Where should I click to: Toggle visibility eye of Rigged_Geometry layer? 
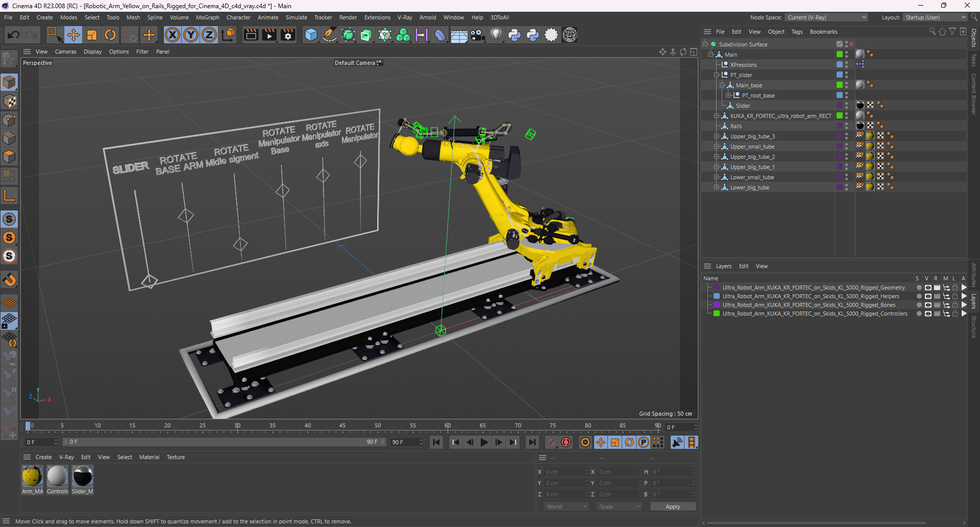(928, 288)
